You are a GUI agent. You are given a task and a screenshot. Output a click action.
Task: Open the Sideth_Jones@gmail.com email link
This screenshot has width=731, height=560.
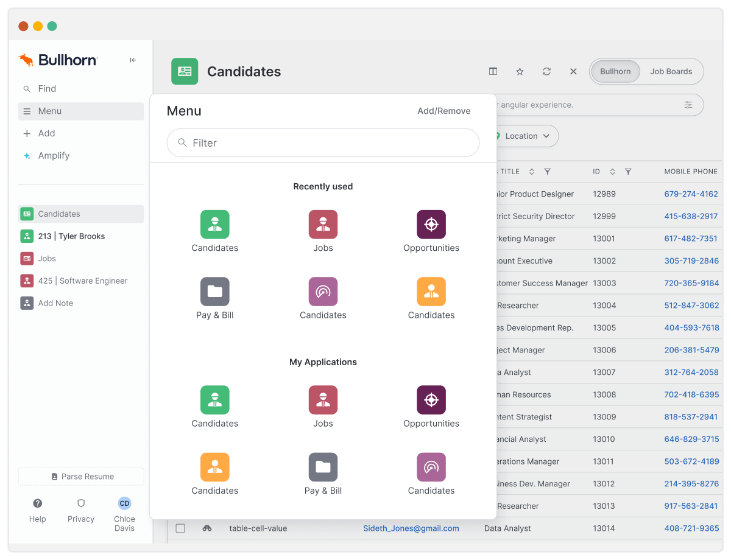tap(411, 528)
